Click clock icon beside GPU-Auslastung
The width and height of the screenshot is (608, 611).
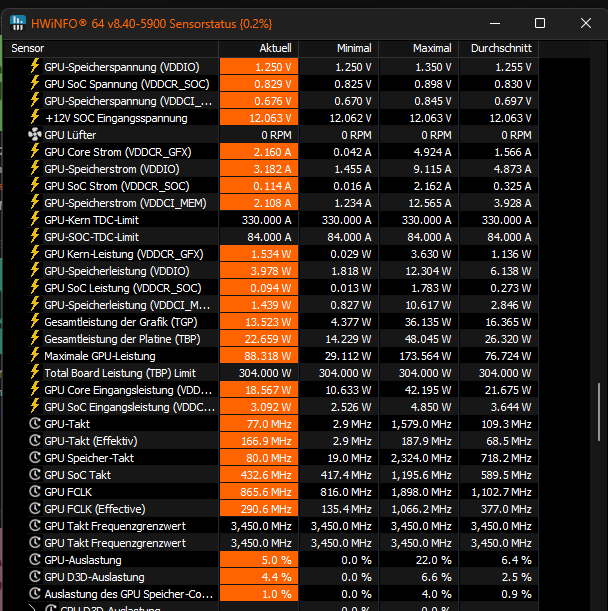[x=35, y=560]
